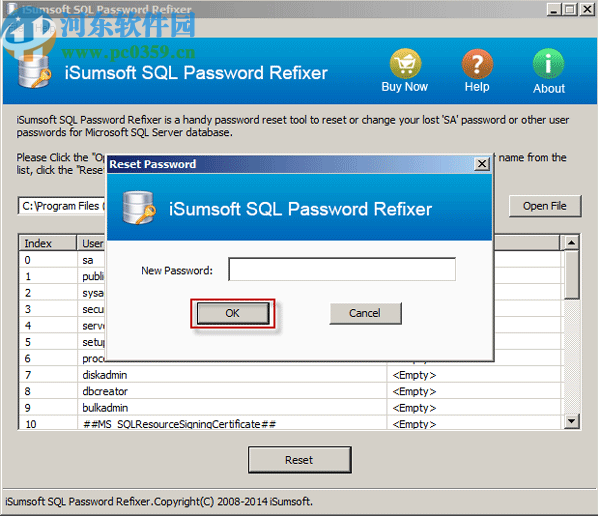
Task: Click the Open File button
Action: pos(545,206)
